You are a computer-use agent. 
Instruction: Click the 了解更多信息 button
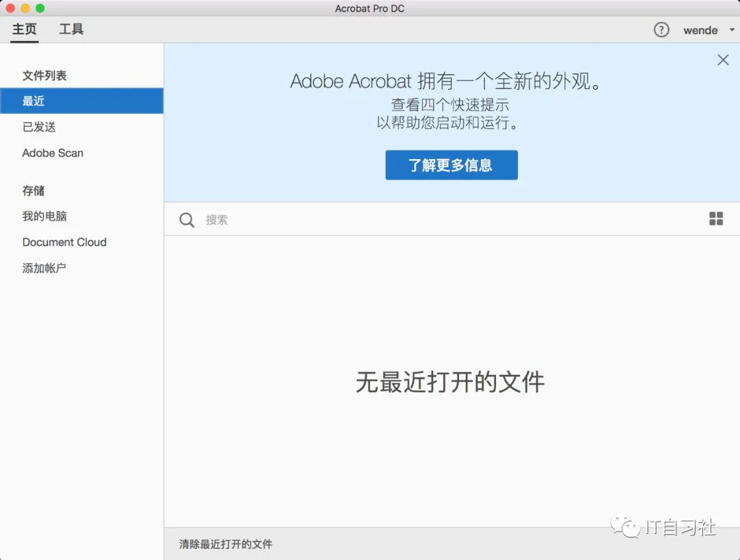(452, 165)
